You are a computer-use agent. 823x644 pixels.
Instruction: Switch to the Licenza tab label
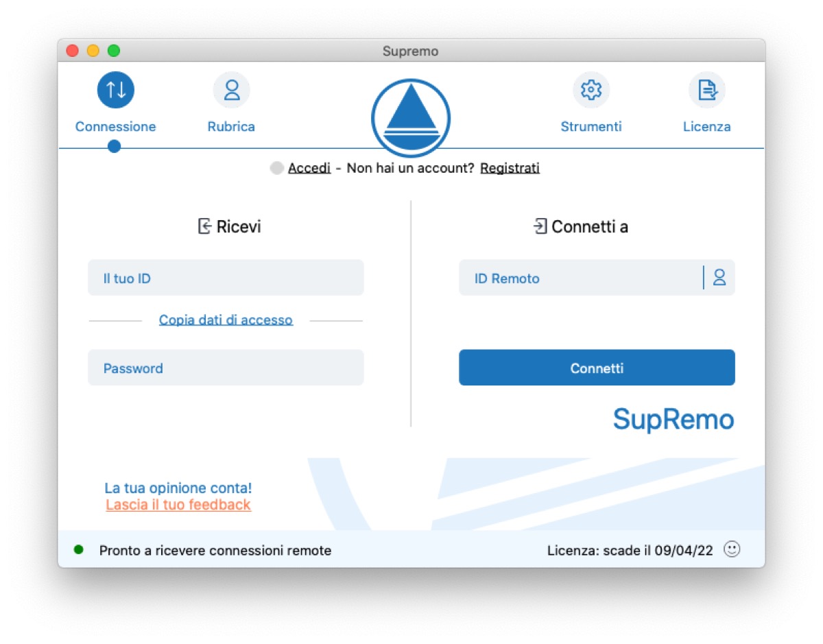point(707,127)
